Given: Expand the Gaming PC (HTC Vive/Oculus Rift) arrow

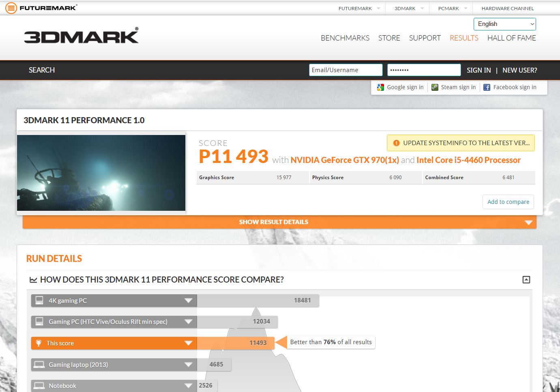Looking at the screenshot, I should (188, 322).
